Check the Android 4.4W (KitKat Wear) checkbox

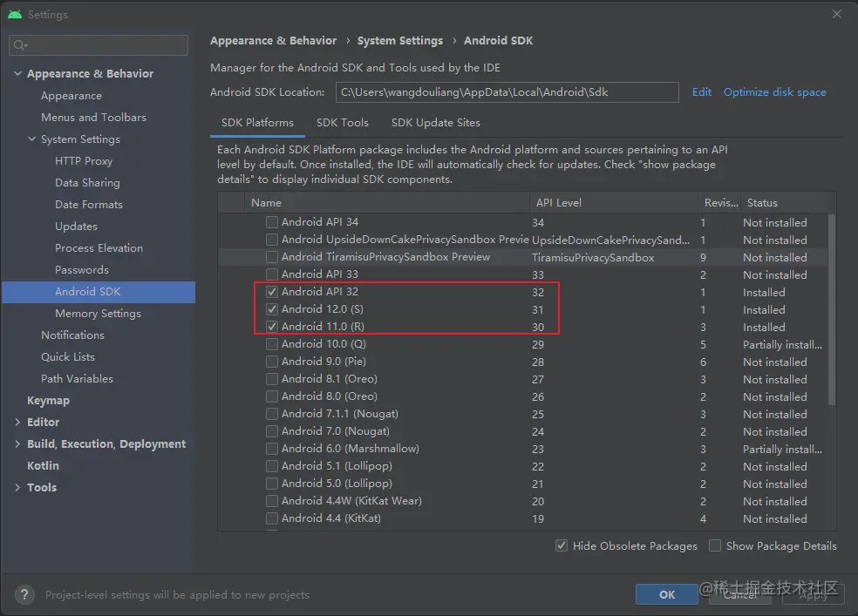tap(271, 501)
